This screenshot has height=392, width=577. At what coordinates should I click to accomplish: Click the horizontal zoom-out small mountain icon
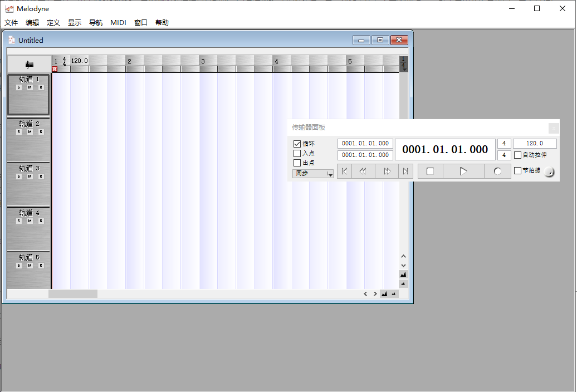tap(394, 294)
